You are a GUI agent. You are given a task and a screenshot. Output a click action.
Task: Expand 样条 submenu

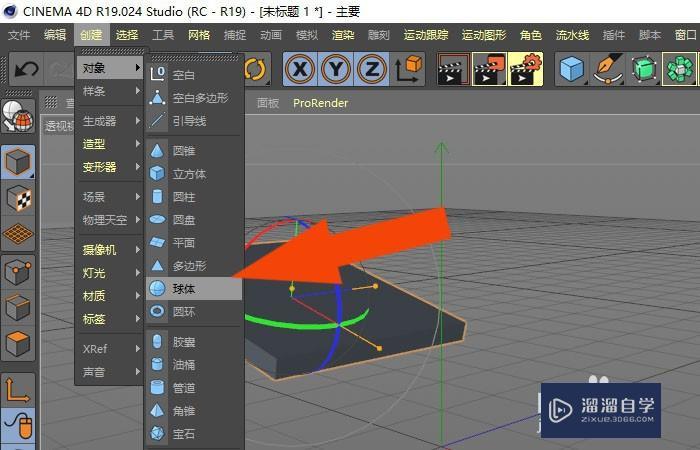(110, 91)
